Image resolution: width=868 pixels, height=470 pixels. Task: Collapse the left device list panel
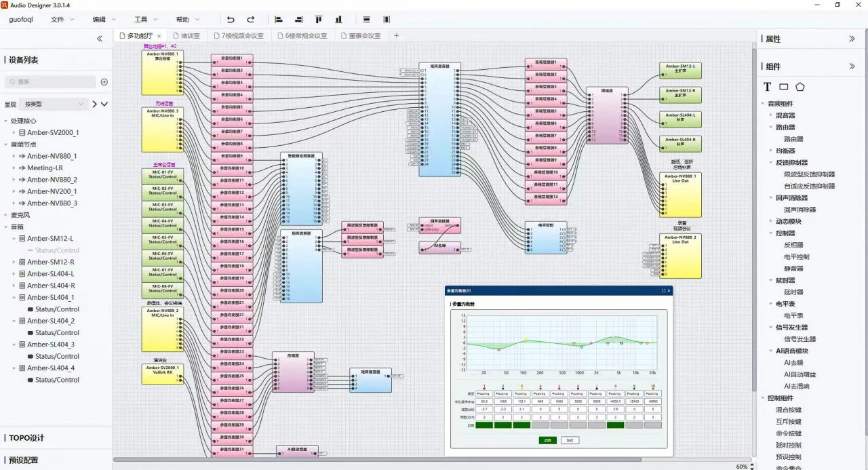pos(100,39)
